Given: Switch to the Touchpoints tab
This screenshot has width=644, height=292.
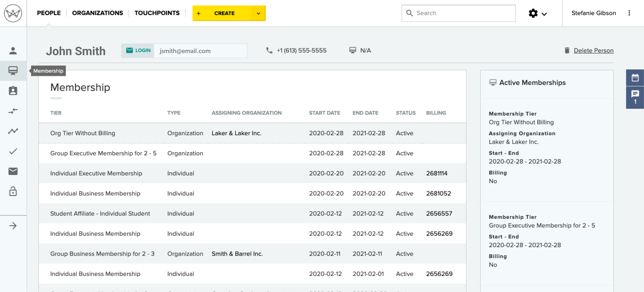Looking at the screenshot, I should click(x=157, y=13).
